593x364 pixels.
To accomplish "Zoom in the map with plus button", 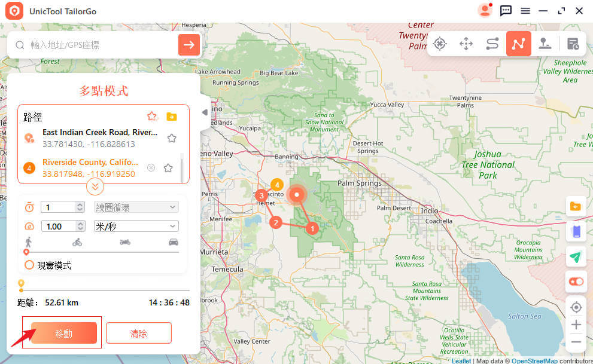I will point(576,325).
